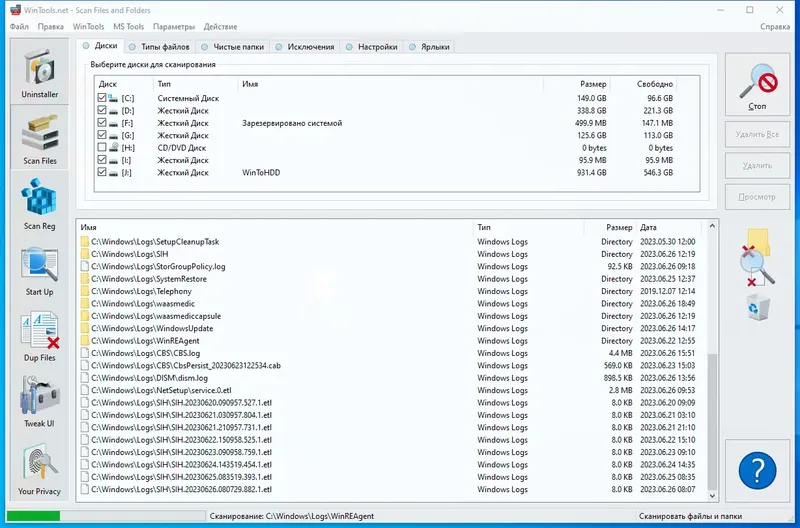Uncheck the [F:] drive checkbox
This screenshot has height=528, width=800.
coord(102,122)
